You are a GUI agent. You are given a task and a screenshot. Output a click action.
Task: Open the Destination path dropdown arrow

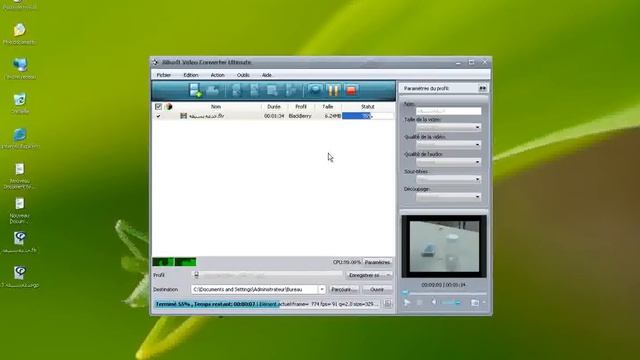[x=322, y=289]
